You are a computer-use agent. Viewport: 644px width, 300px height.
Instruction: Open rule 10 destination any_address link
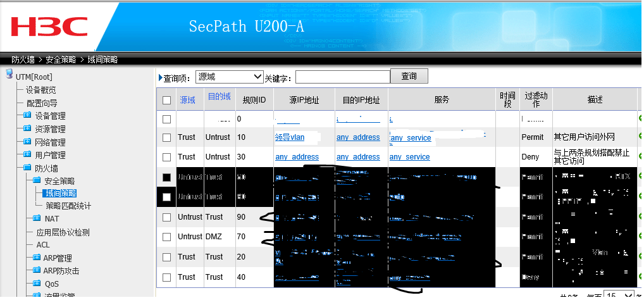click(x=358, y=137)
